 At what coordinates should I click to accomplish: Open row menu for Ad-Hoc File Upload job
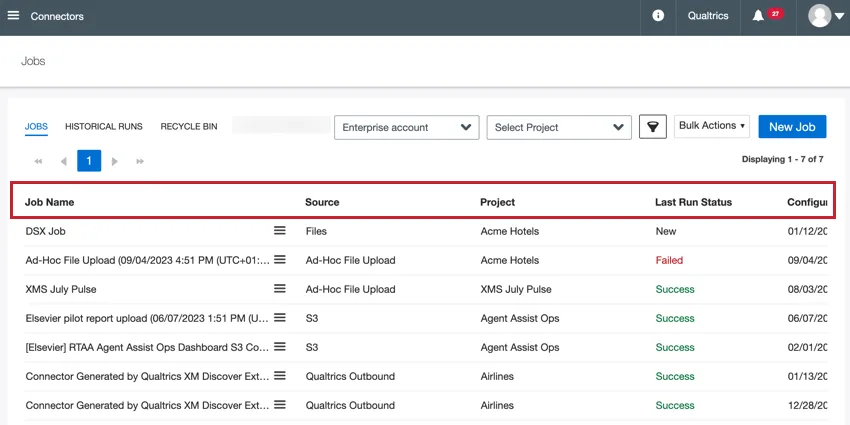pos(280,260)
